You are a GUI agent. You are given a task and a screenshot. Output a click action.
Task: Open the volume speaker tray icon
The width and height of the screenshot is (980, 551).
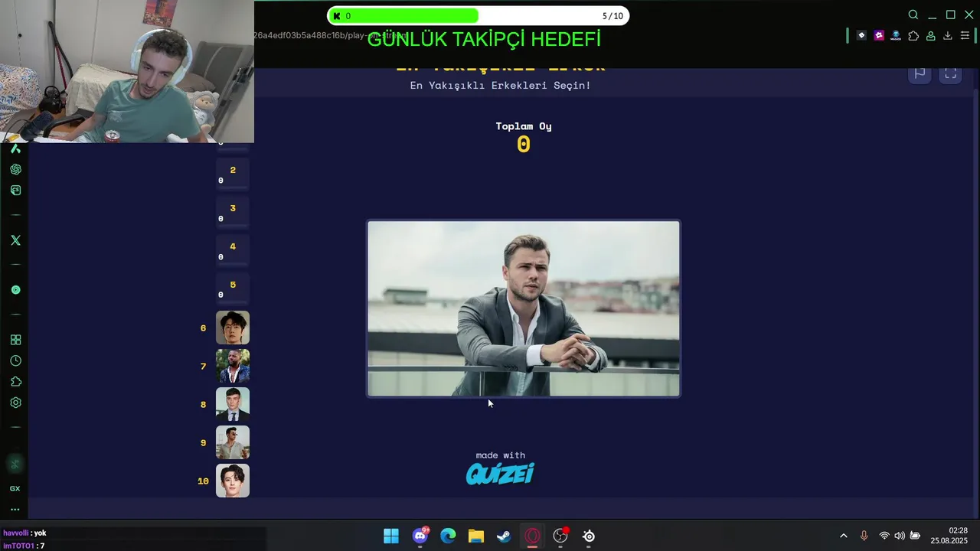(x=900, y=536)
